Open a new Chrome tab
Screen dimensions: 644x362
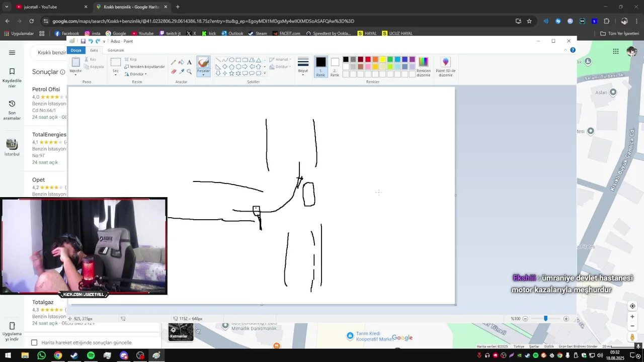[178, 7]
